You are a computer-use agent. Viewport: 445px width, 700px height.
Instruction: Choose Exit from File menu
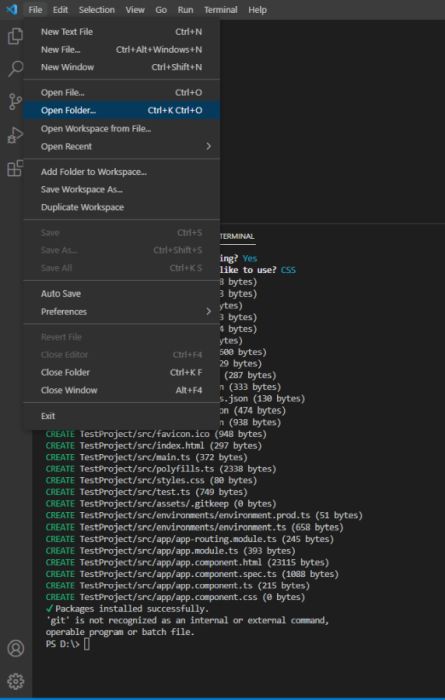[x=121, y=416]
